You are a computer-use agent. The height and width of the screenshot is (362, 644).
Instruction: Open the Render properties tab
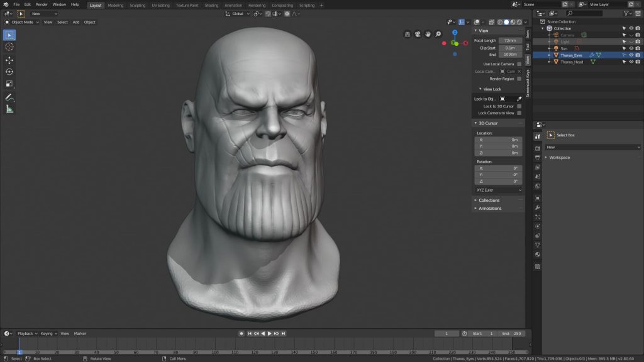538,148
